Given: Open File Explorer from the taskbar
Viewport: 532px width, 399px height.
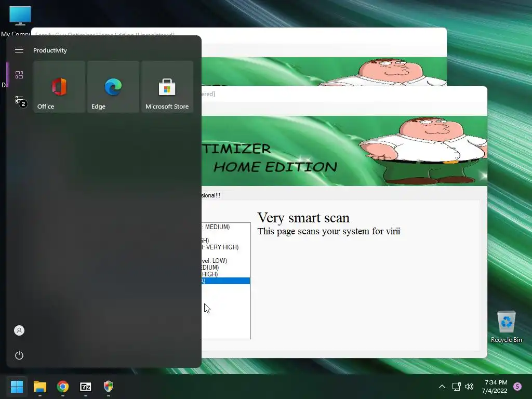Looking at the screenshot, I should (40, 387).
